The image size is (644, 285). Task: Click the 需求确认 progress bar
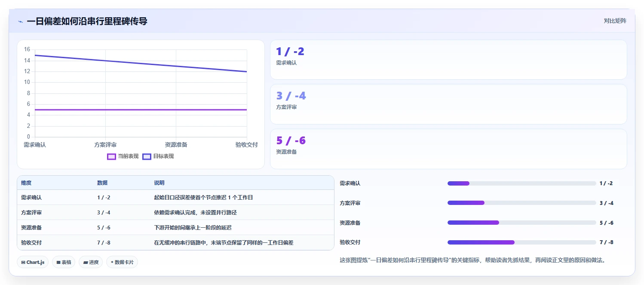[x=521, y=183]
